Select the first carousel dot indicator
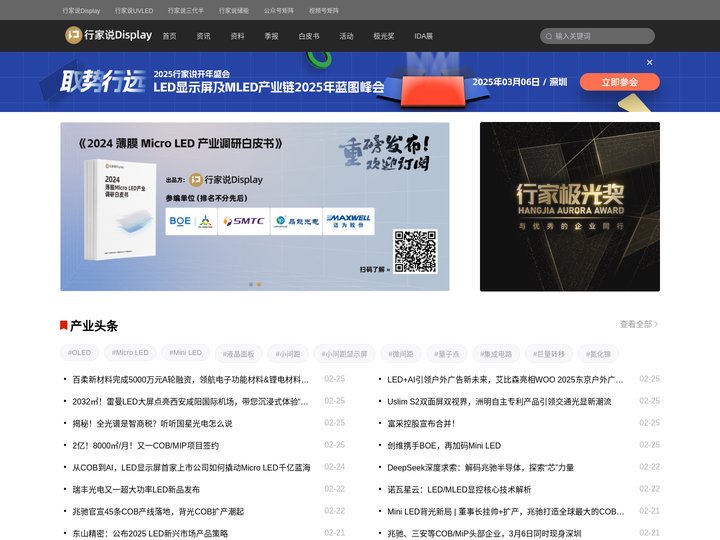Image resolution: width=720 pixels, height=540 pixels. pos(251,285)
